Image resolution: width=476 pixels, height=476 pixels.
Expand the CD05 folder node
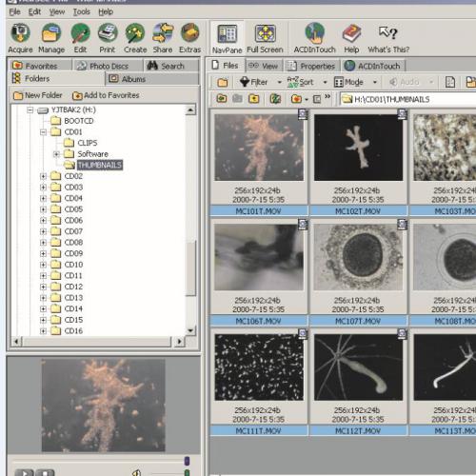(44, 209)
